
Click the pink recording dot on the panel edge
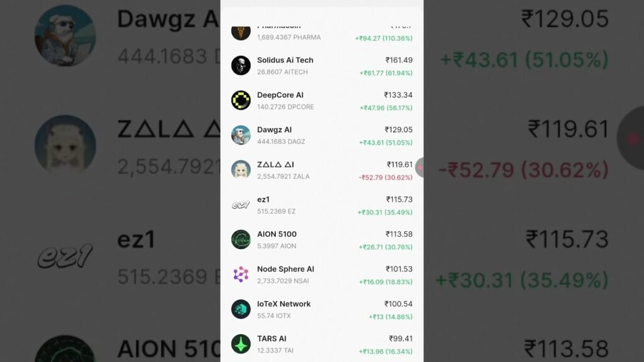[419, 167]
